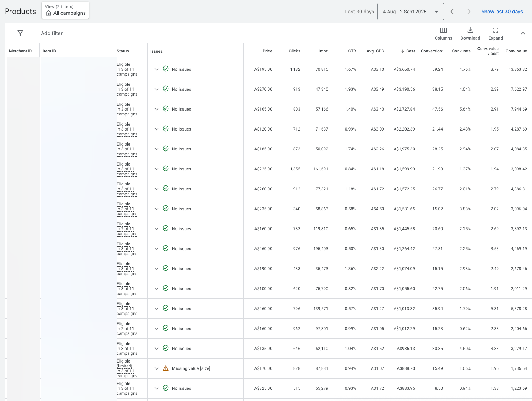Click the Add filter field
Screen dimensions: 532x401
52,33
